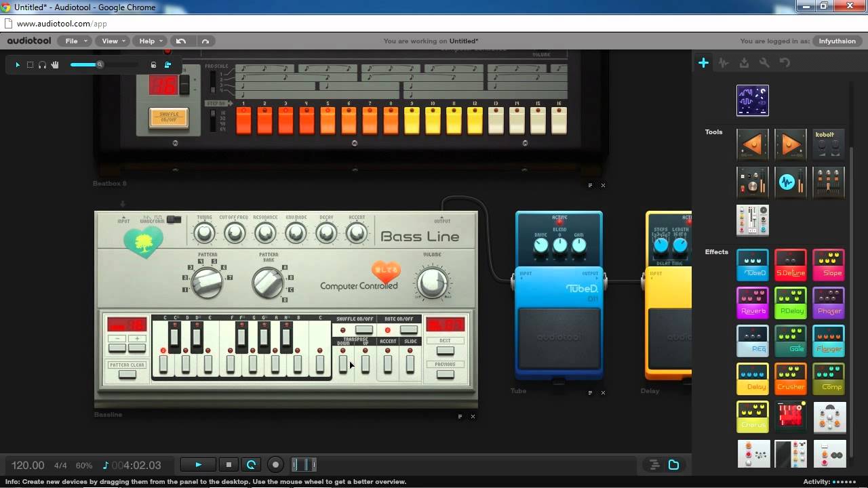Viewport: 868px width, 488px height.
Task: Click the redo arrow in top bar
Action: [205, 41]
